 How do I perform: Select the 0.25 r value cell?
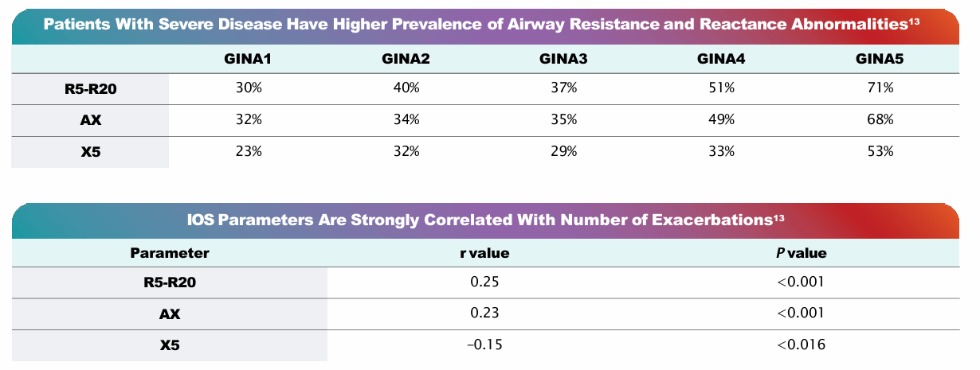click(x=486, y=282)
